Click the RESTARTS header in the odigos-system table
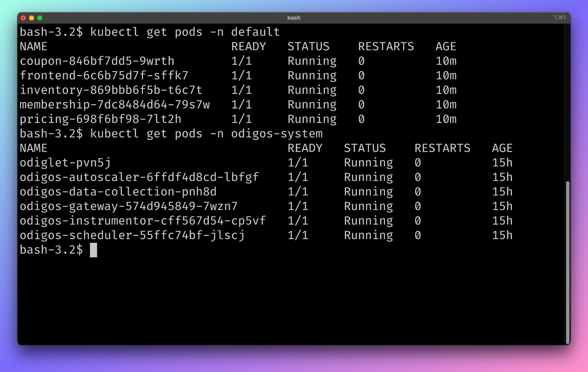The width and height of the screenshot is (588, 372). 442,148
